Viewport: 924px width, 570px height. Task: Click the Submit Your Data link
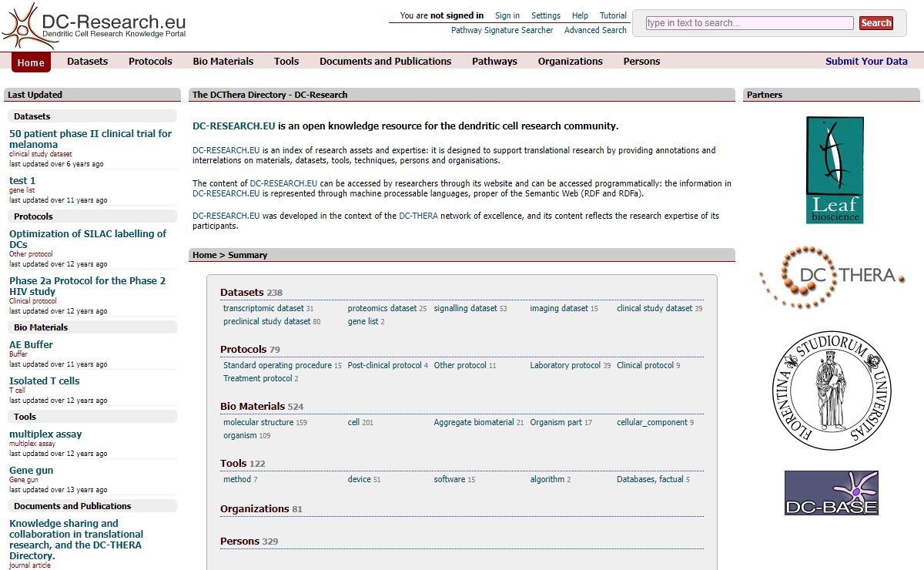pos(866,62)
